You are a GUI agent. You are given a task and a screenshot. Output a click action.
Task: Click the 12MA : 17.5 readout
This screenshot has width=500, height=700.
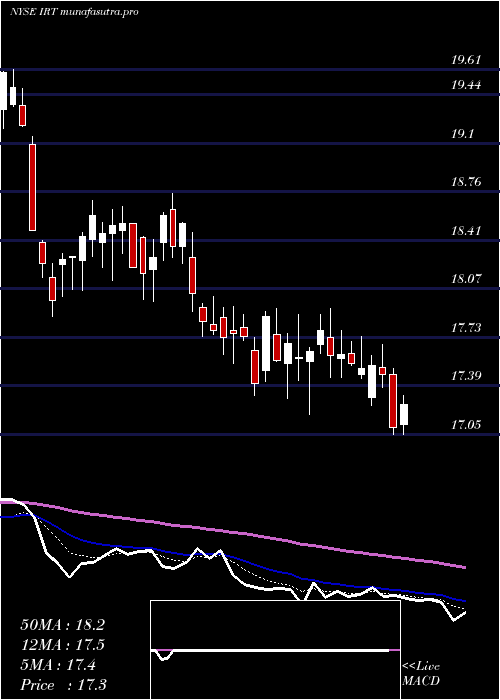tap(62, 645)
